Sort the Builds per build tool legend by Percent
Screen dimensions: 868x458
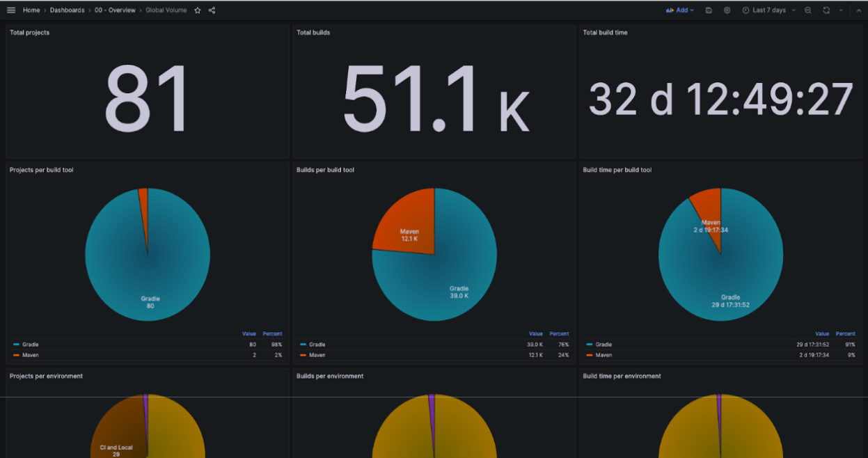[x=559, y=334]
